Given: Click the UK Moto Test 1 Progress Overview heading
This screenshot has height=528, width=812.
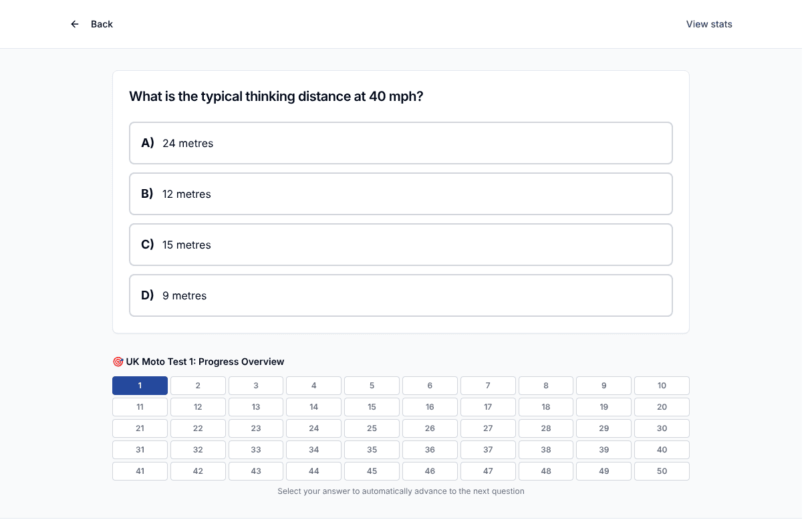Looking at the screenshot, I should (198, 362).
